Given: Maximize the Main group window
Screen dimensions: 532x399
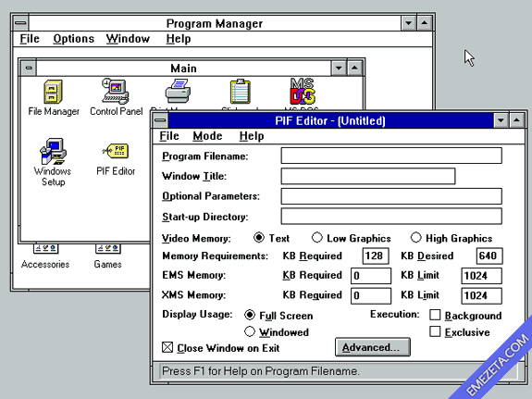Looking at the screenshot, I should pyautogui.click(x=354, y=69).
